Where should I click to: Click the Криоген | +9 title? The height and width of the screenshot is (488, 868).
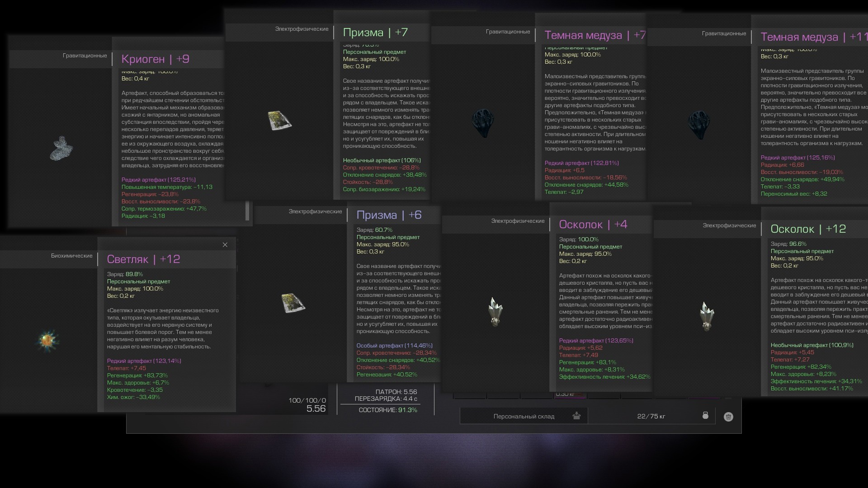(156, 59)
